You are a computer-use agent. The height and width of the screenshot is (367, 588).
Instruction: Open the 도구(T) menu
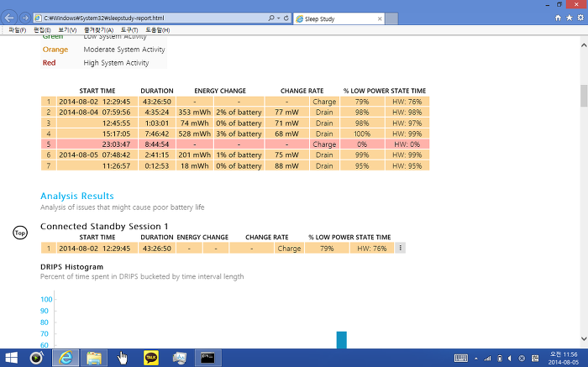129,30
